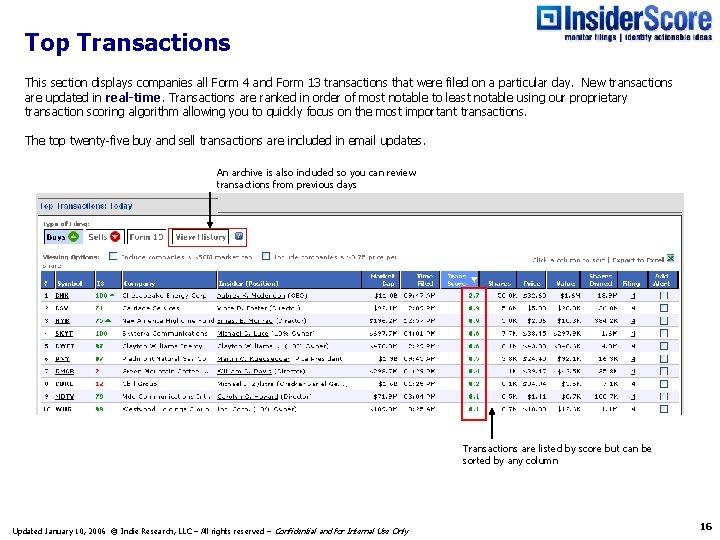The image size is (720, 540).
Task: Tick Add Alert checkbox for SKYT row
Action: click(x=664, y=333)
